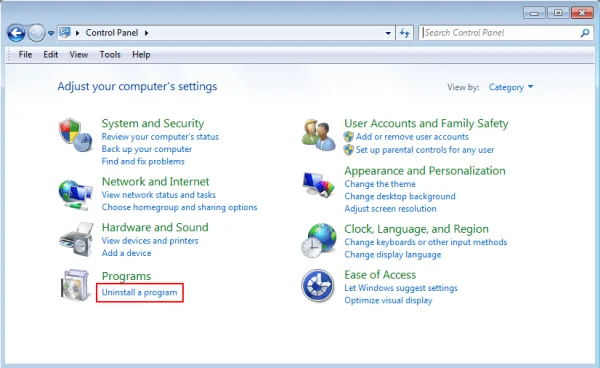Click Let Windows suggest settings
This screenshot has height=368, width=600.
pos(401,288)
